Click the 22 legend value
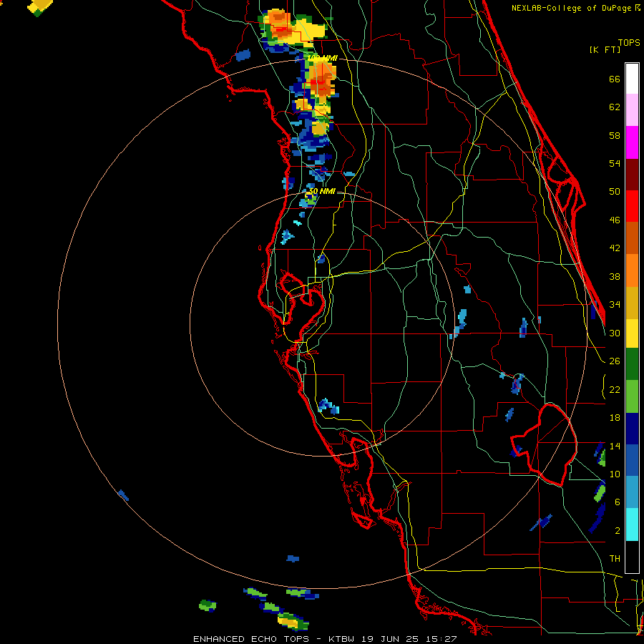 [x=615, y=389]
